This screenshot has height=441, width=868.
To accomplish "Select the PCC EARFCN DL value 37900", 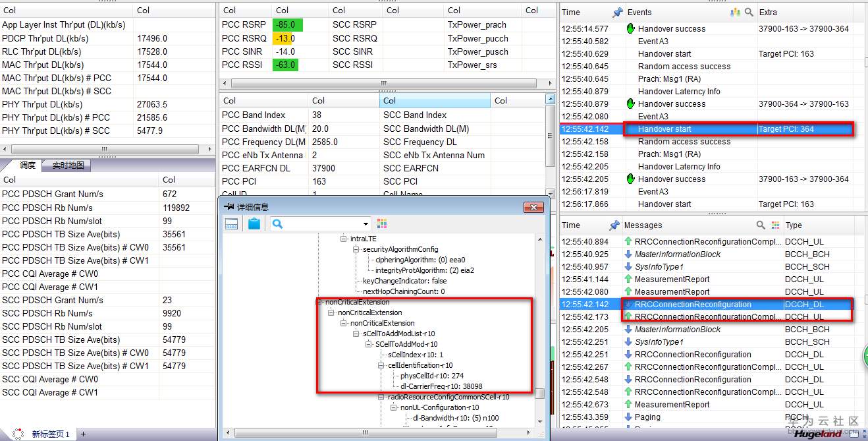I will (x=323, y=168).
